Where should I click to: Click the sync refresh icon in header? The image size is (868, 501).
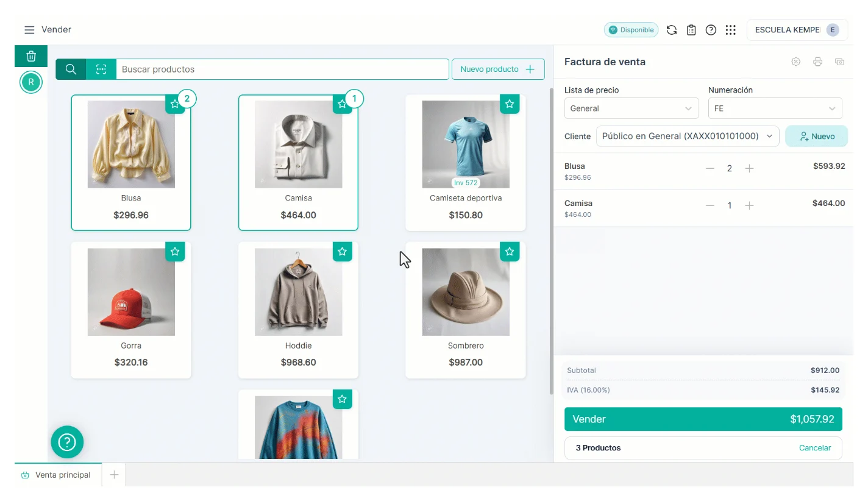[672, 30]
